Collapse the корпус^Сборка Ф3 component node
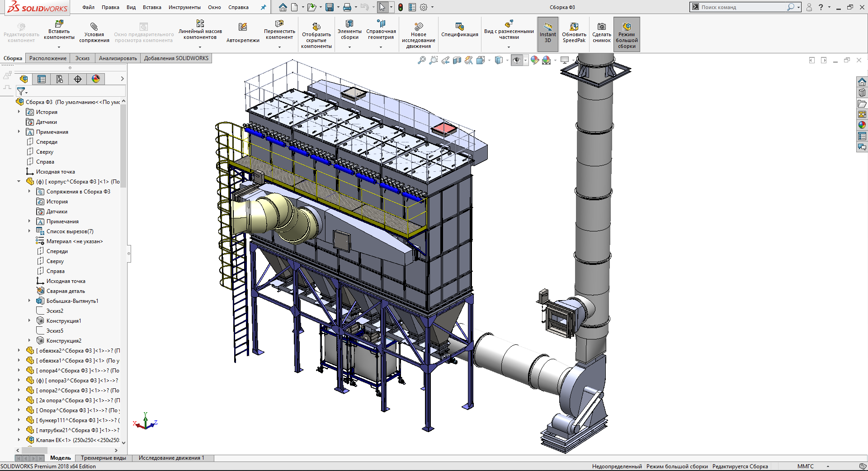The width and height of the screenshot is (868, 471). [19, 181]
